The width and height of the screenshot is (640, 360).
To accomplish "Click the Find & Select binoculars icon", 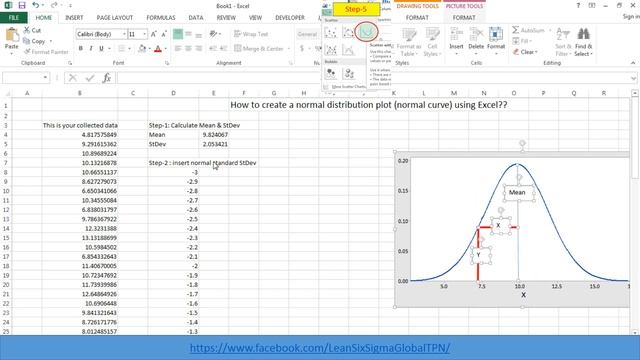I will coord(583,34).
